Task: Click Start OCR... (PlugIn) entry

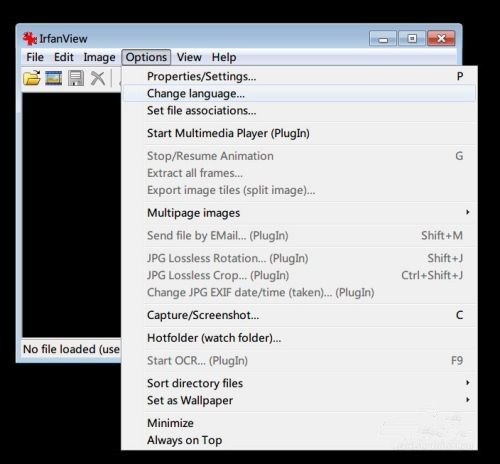Action: (x=299, y=360)
